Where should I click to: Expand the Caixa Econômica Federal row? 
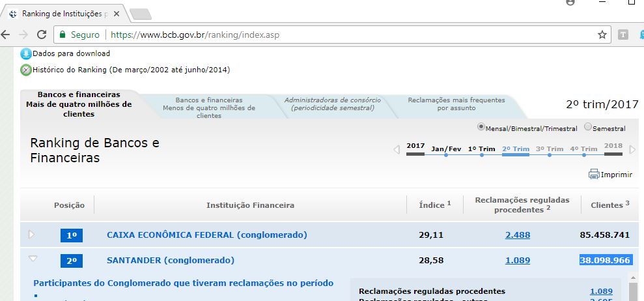click(31, 235)
